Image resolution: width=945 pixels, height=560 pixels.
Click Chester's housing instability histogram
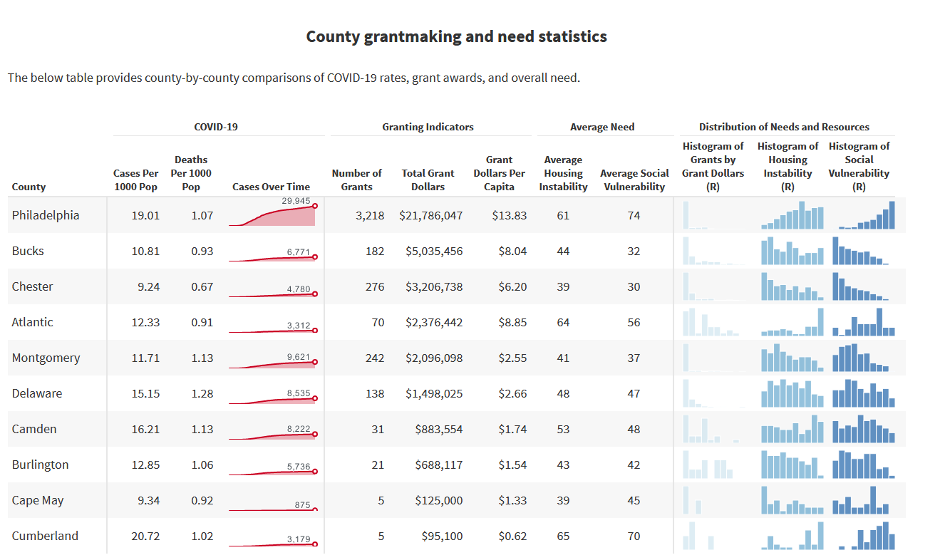(792, 286)
